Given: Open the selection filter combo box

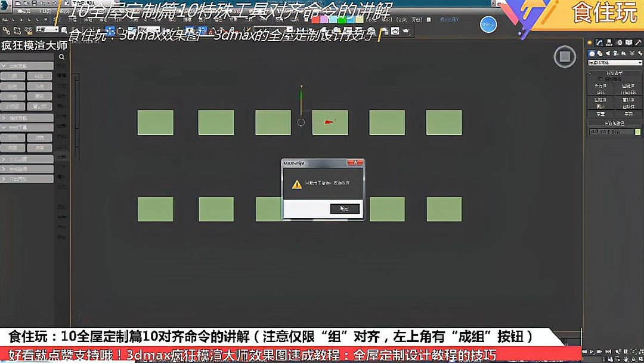Looking at the screenshot, I should [47, 29].
